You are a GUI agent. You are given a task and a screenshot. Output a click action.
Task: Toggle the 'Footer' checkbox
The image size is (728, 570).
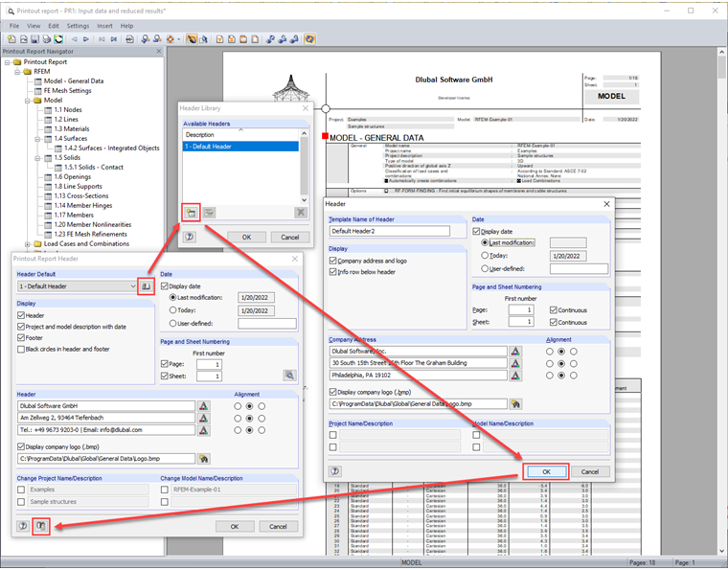pyautogui.click(x=21, y=338)
